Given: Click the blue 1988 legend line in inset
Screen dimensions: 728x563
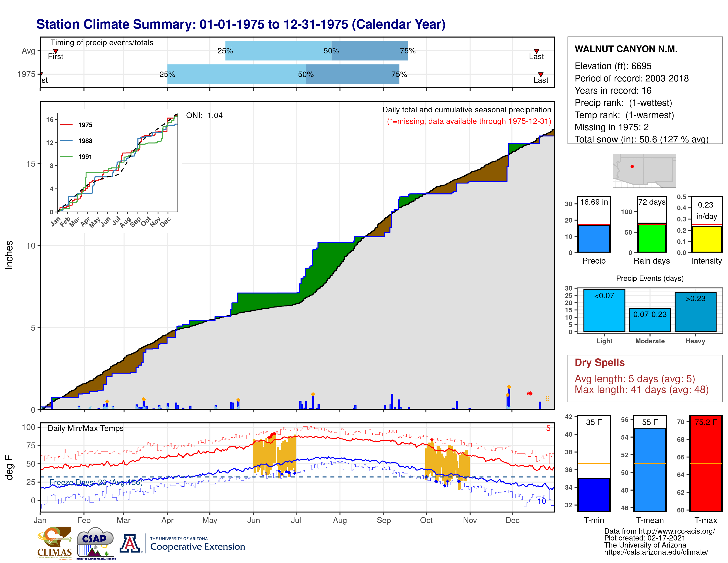Looking at the screenshot, I should pyautogui.click(x=66, y=141).
